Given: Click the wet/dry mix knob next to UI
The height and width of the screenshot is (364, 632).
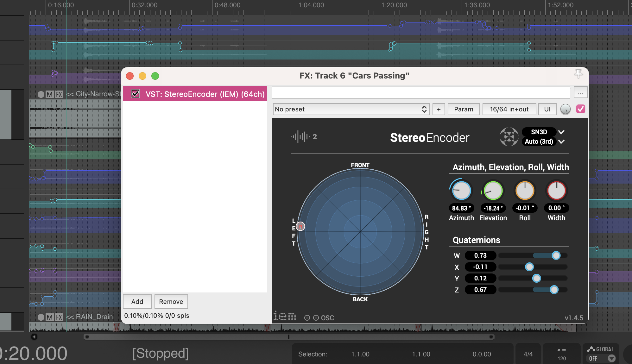Looking at the screenshot, I should coord(565,109).
